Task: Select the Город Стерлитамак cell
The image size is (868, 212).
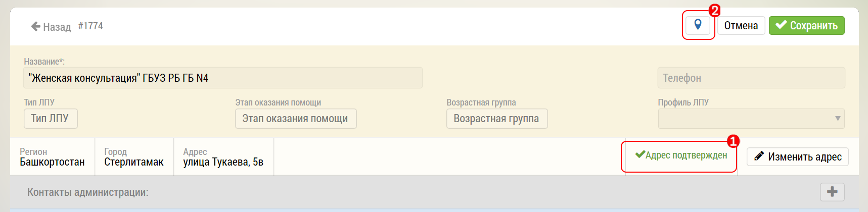Action: point(134,157)
